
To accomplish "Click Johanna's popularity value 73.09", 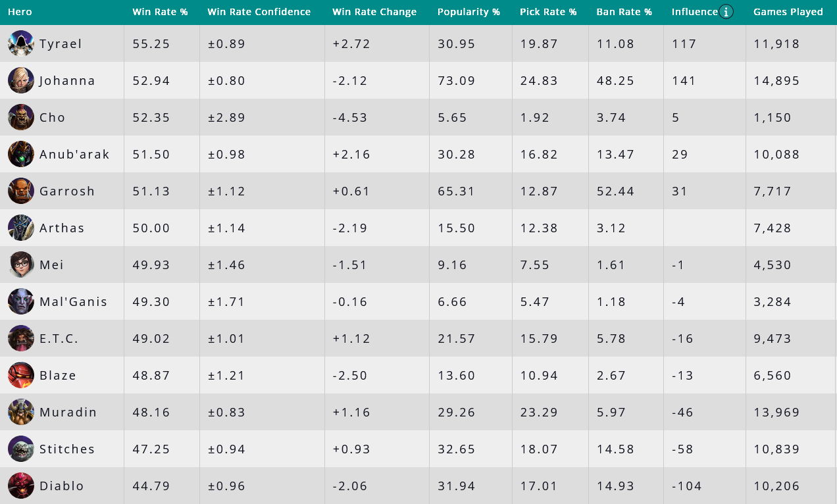I will (x=456, y=81).
